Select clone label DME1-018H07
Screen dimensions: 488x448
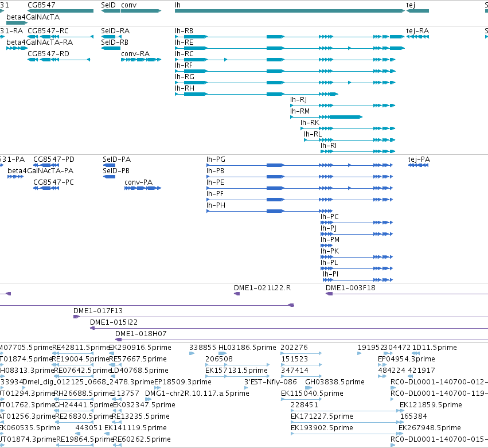tap(141, 334)
